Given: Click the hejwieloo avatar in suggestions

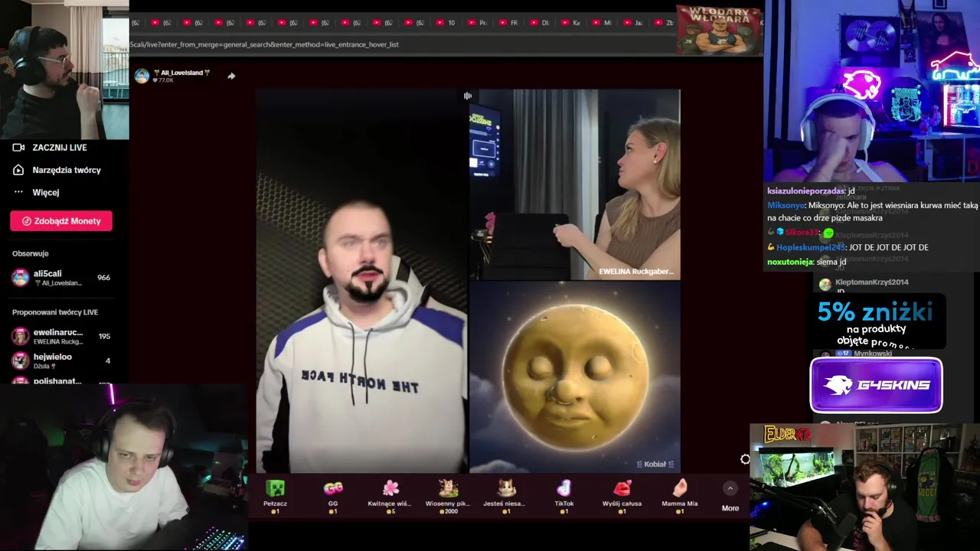Looking at the screenshot, I should coord(21,360).
